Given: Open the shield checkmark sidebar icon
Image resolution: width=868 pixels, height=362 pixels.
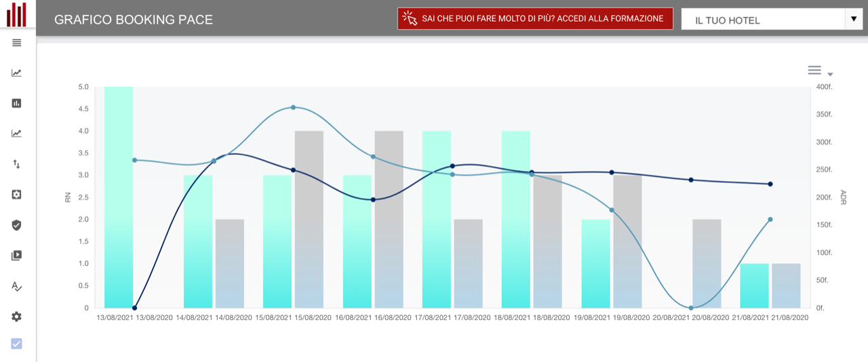Looking at the screenshot, I should pos(17,225).
